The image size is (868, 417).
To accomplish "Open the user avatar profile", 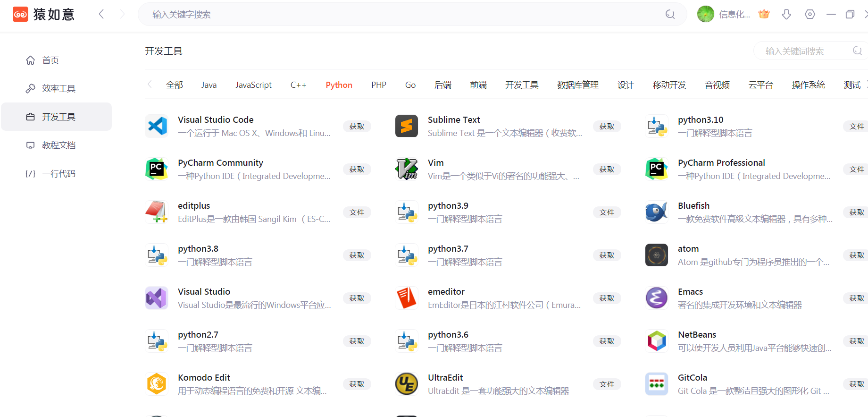I will click(706, 14).
